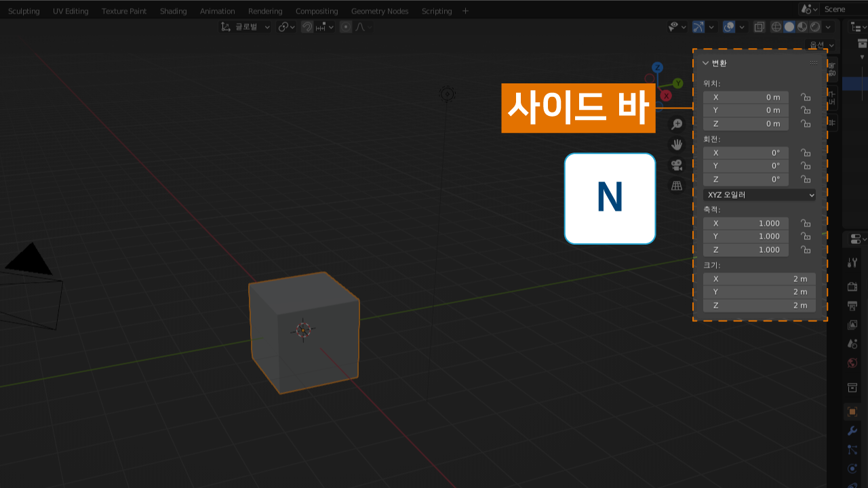Toggle the camera view icon
The height and width of the screenshot is (488, 868).
coord(676,165)
